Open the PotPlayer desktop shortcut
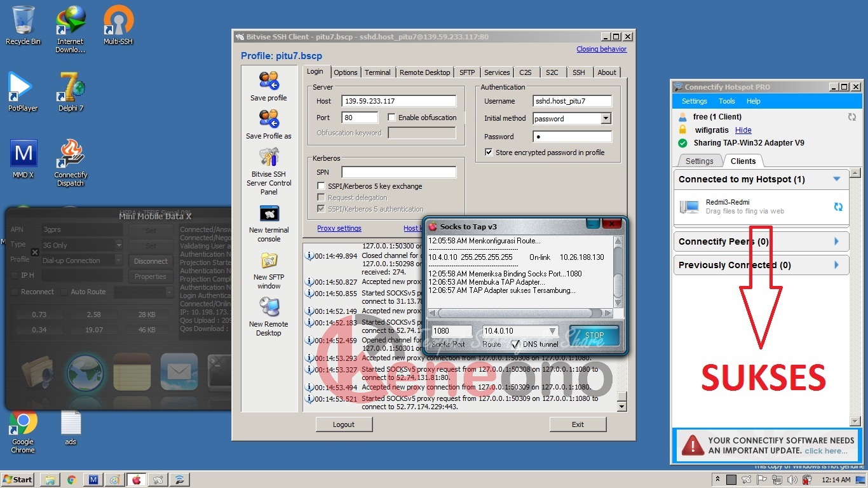 [x=23, y=92]
